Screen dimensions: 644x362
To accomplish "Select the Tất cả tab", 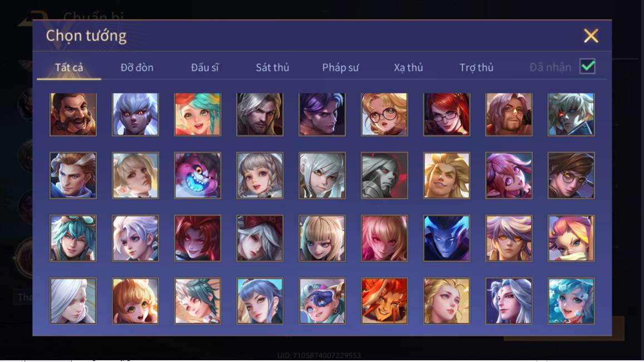I will click(69, 67).
